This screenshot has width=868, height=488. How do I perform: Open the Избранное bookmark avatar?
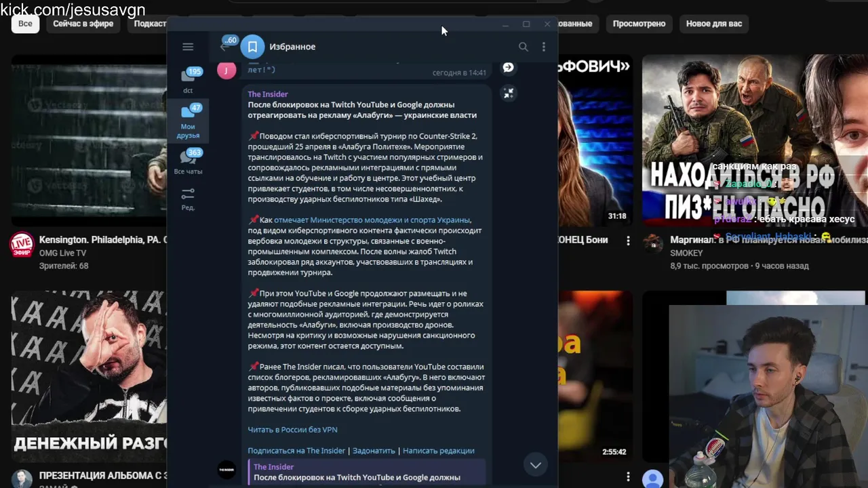pyautogui.click(x=252, y=47)
